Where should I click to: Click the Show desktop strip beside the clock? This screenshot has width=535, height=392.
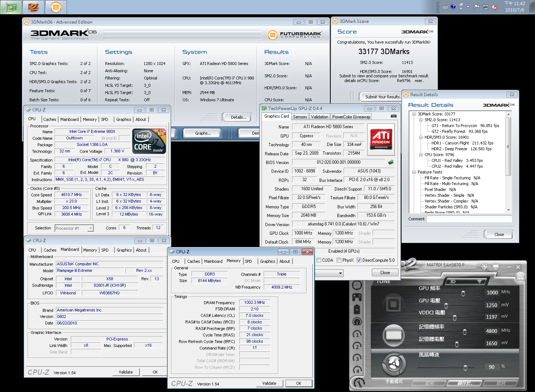point(533,7)
